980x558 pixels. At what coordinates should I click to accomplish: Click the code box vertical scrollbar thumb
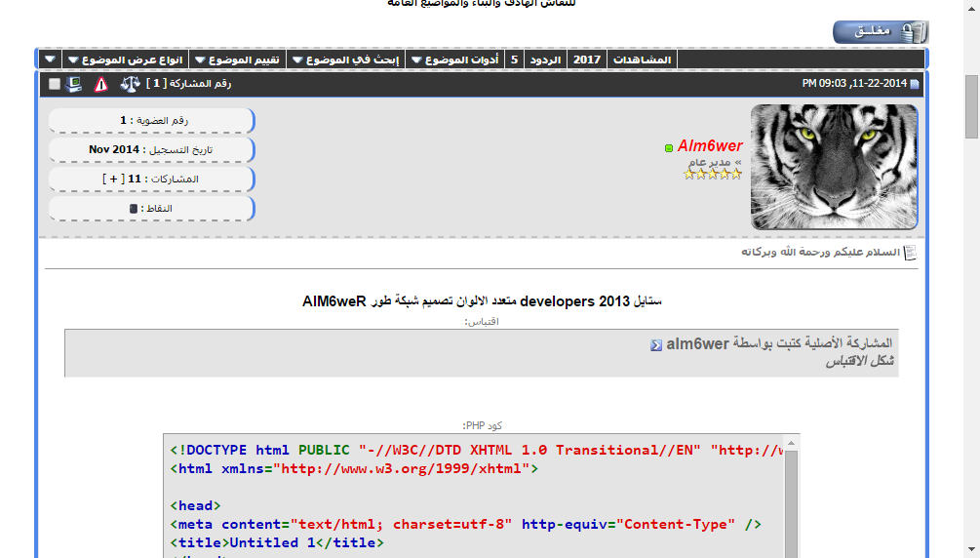[x=791, y=504]
